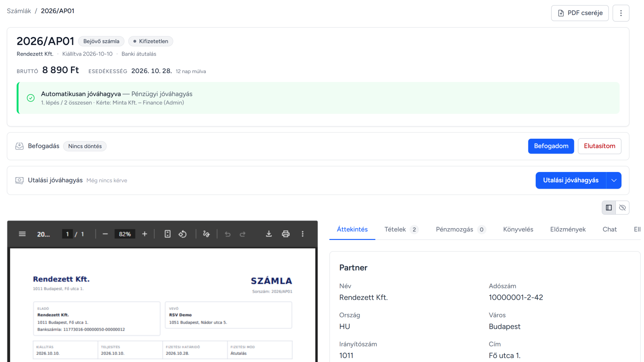Click the fit-to-page icon in PDF toolbar
This screenshot has width=644, height=362.
coord(167,234)
